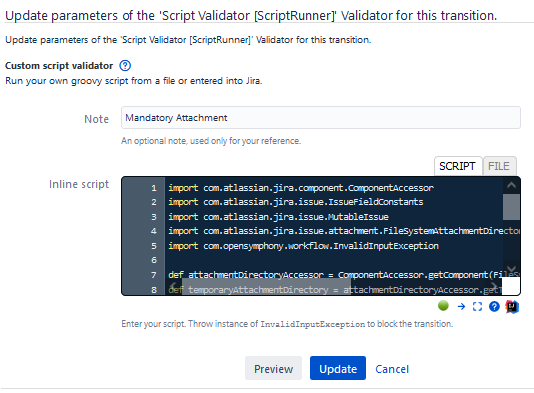This screenshot has height=393, width=534.
Task: Click the Update button
Action: point(338,368)
